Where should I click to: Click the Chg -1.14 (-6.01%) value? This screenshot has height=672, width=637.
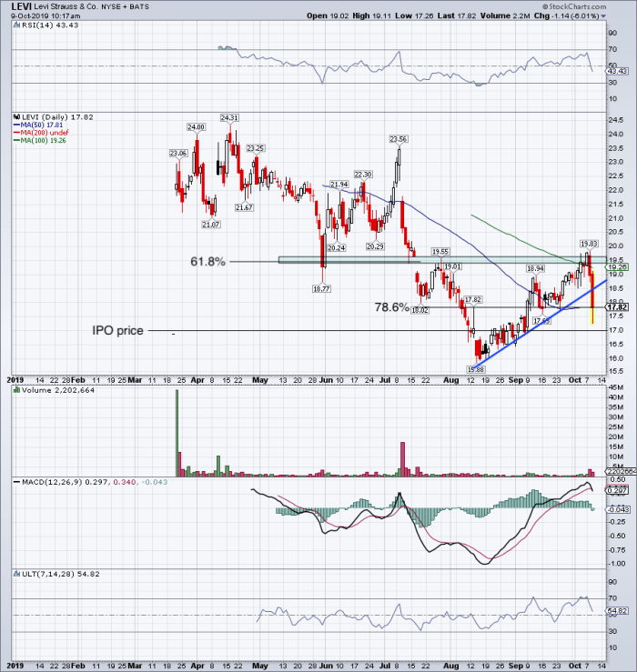[x=566, y=15]
